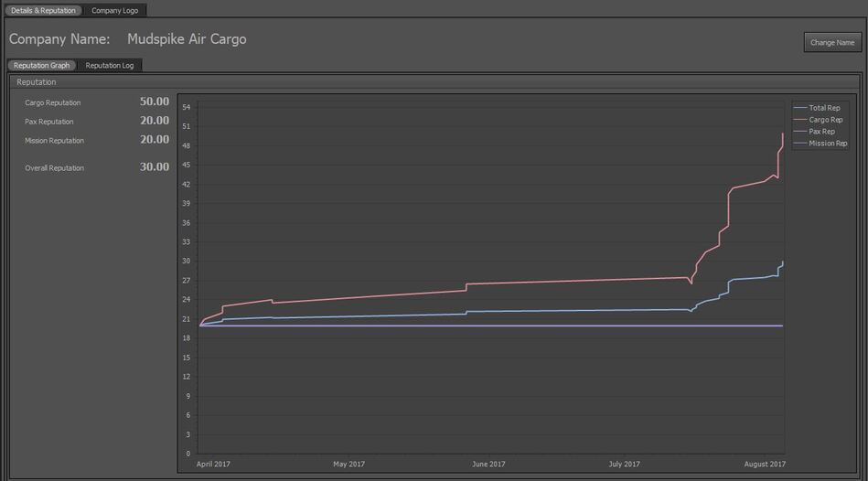
Task: Click the Mudspike Air Cargo company name
Action: [x=187, y=39]
